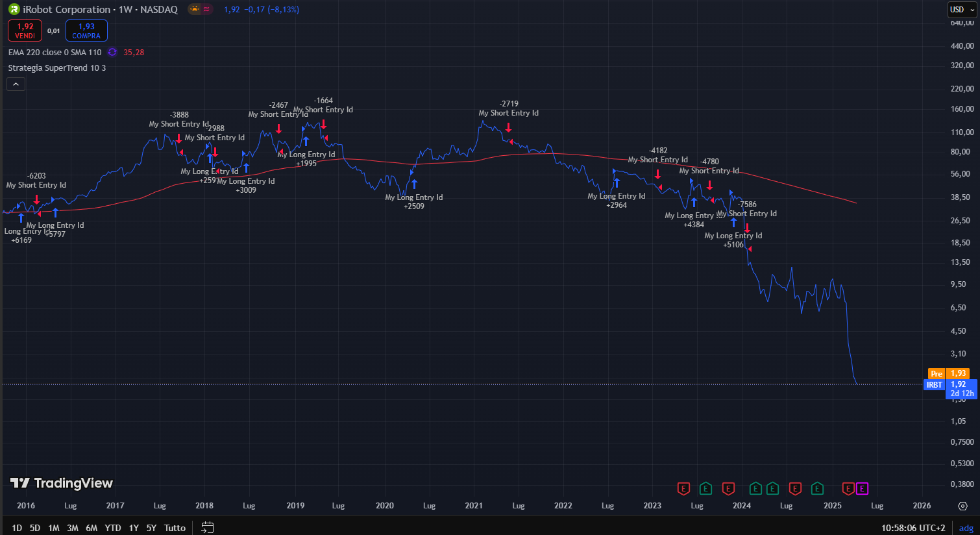
Task: Click the pre-market sun status icon
Action: tap(194, 9)
